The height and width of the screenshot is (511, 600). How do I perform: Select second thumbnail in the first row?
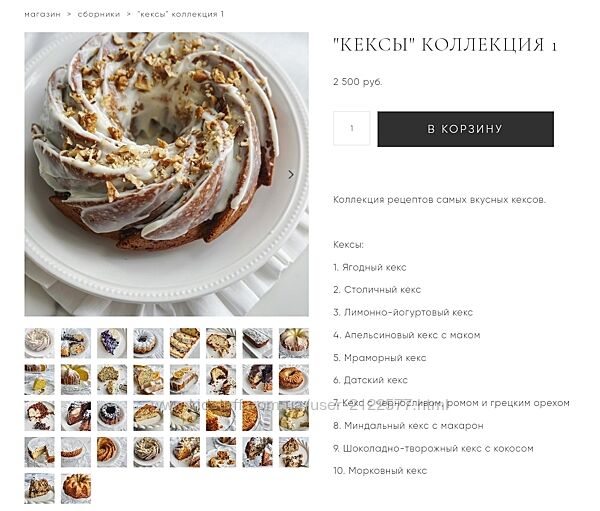(76, 343)
